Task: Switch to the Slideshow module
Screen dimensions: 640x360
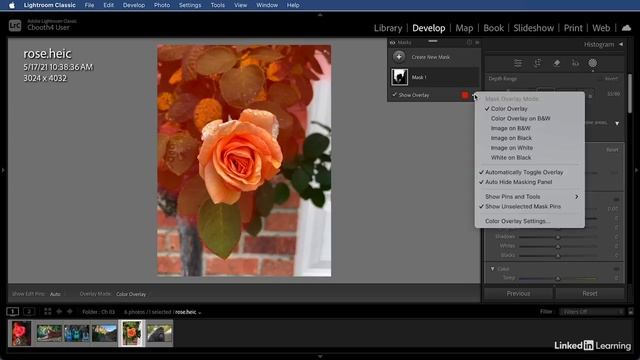Action: pos(533,28)
